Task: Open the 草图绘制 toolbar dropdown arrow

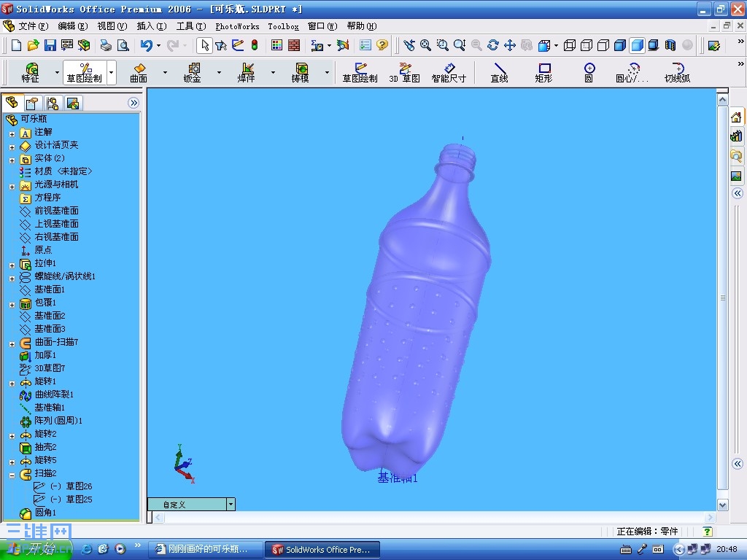Action: pyautogui.click(x=112, y=72)
